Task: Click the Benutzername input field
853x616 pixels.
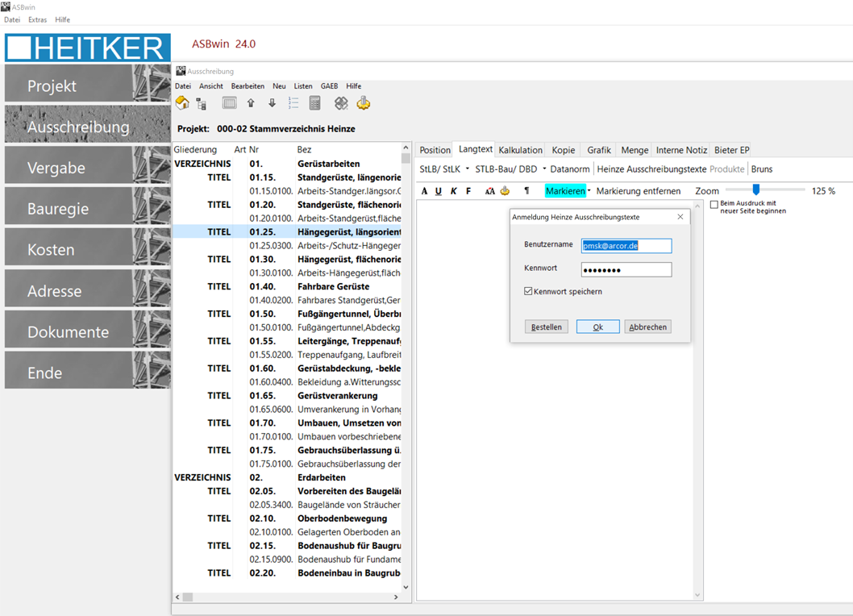Action: [x=626, y=245]
